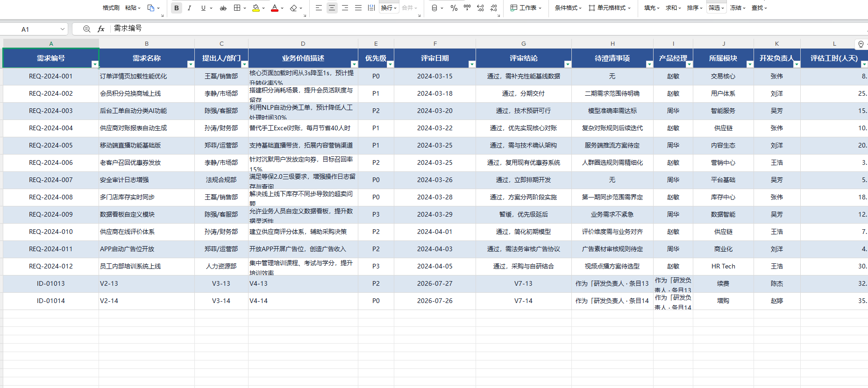Apply justified alignment
868x388 pixels.
click(358, 8)
